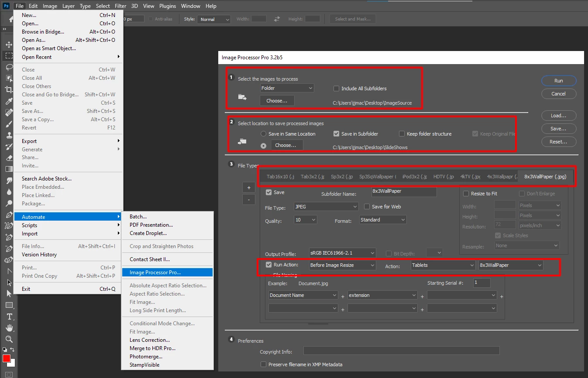The height and width of the screenshot is (378, 588).
Task: Click the Reset... button
Action: pyautogui.click(x=559, y=142)
